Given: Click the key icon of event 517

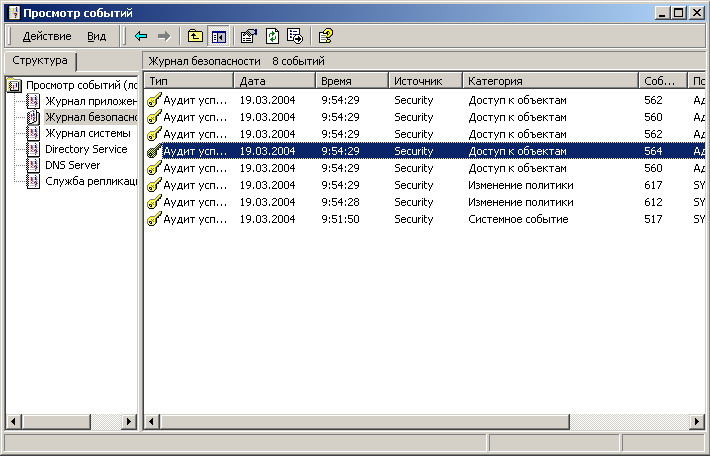Looking at the screenshot, I should (154, 219).
